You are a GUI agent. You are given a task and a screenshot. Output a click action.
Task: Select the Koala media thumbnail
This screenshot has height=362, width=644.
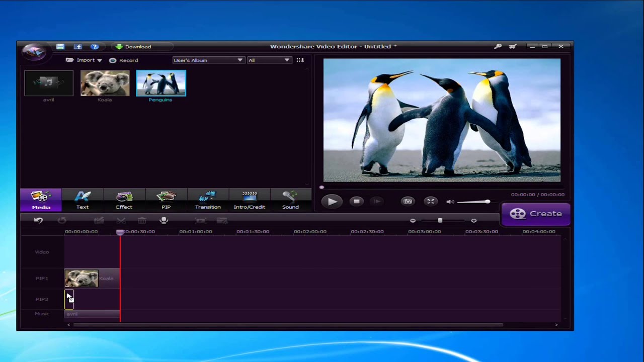(x=105, y=83)
